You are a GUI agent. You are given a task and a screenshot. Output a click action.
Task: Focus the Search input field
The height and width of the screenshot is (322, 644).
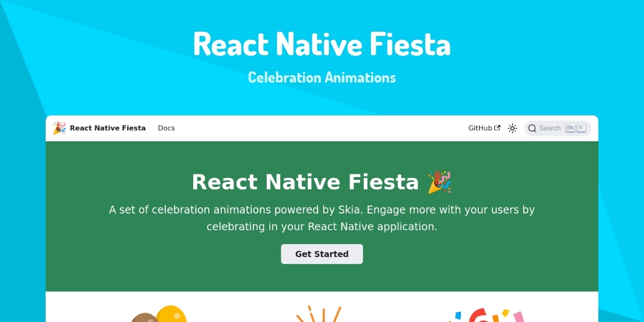click(x=550, y=128)
